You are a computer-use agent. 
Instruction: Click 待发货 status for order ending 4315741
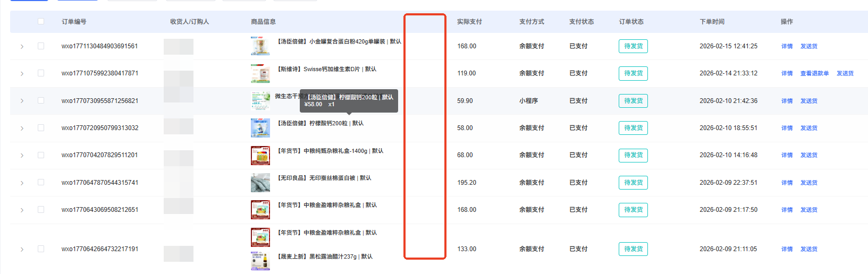pos(633,183)
